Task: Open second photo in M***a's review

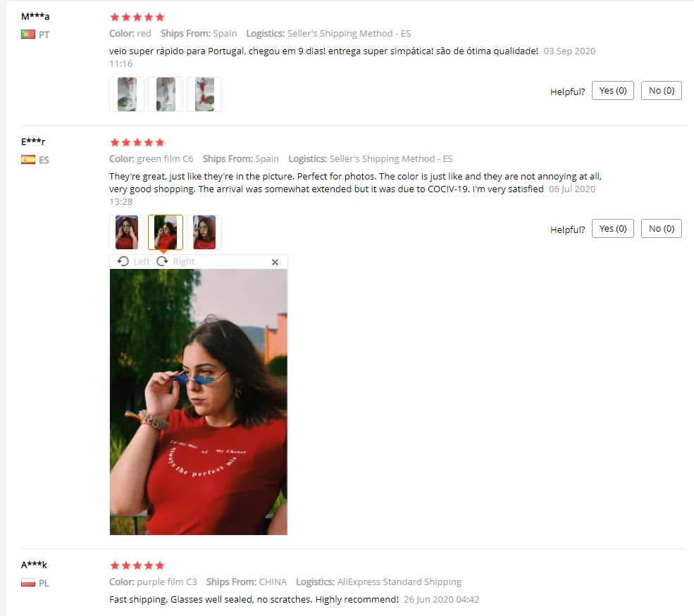Action: click(x=166, y=94)
